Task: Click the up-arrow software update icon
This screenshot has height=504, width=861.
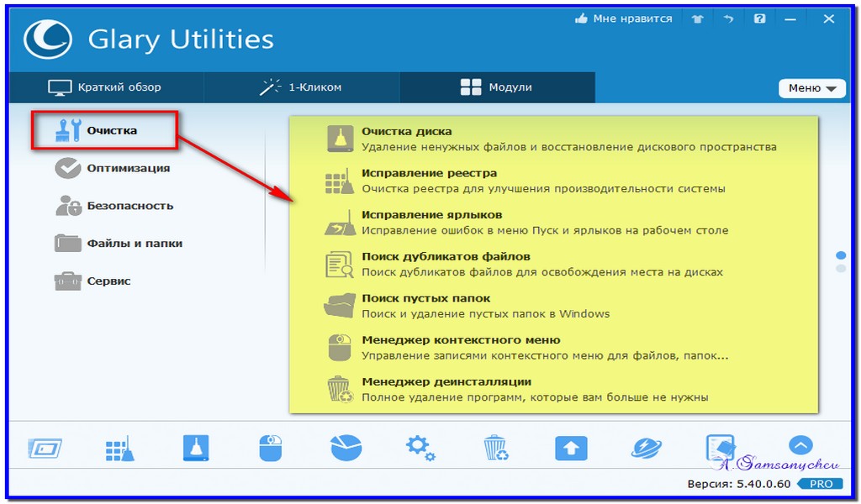Action: 571,449
